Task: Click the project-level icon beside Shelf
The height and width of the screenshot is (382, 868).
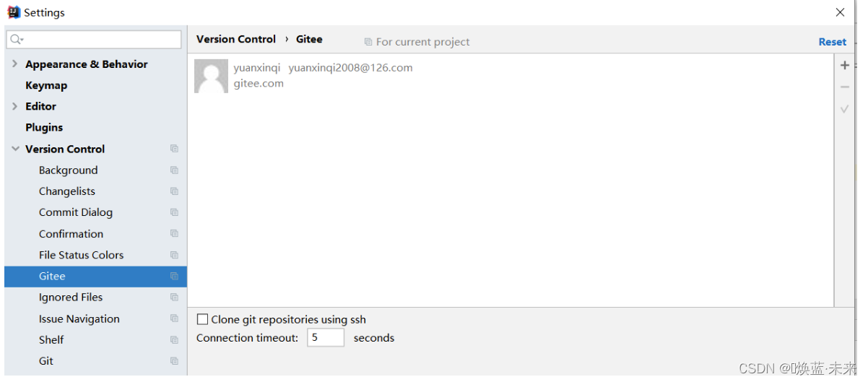Action: (174, 340)
